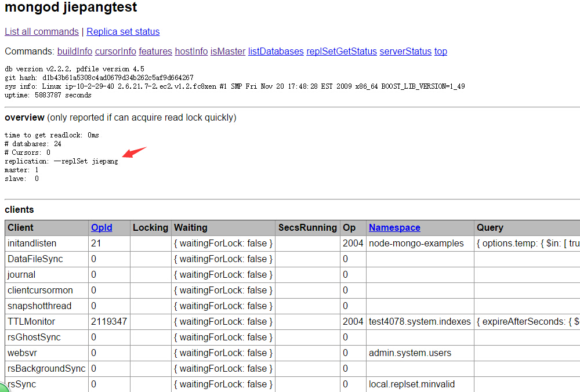Click Op value 2004 in initandlisten row
This screenshot has height=392, width=580.
pos(353,244)
